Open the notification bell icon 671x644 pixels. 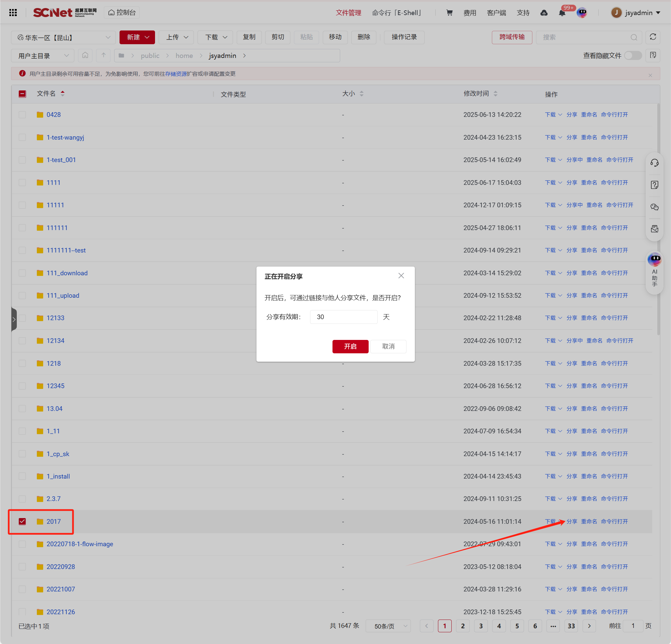(562, 13)
